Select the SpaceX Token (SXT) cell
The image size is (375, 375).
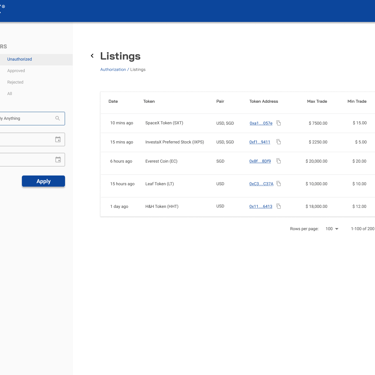[x=164, y=123]
